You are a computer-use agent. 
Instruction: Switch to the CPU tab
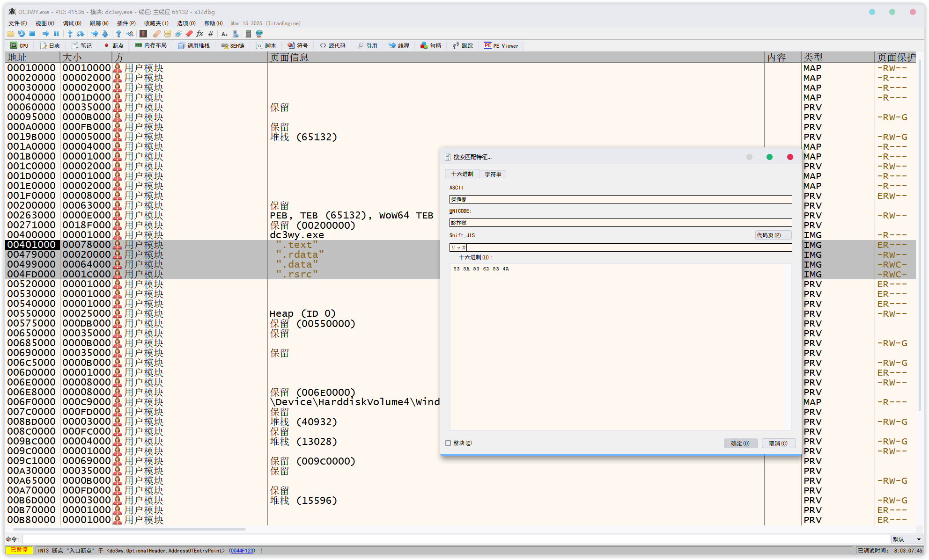click(20, 46)
